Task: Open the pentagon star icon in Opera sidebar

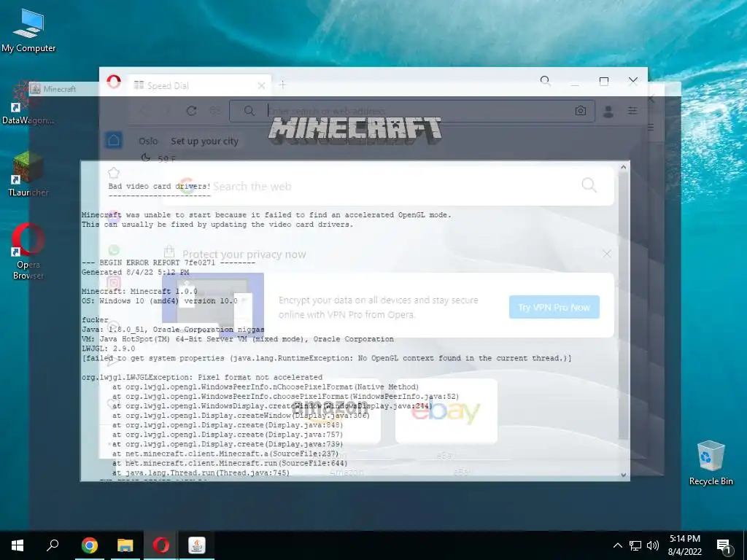Action: 113,173
